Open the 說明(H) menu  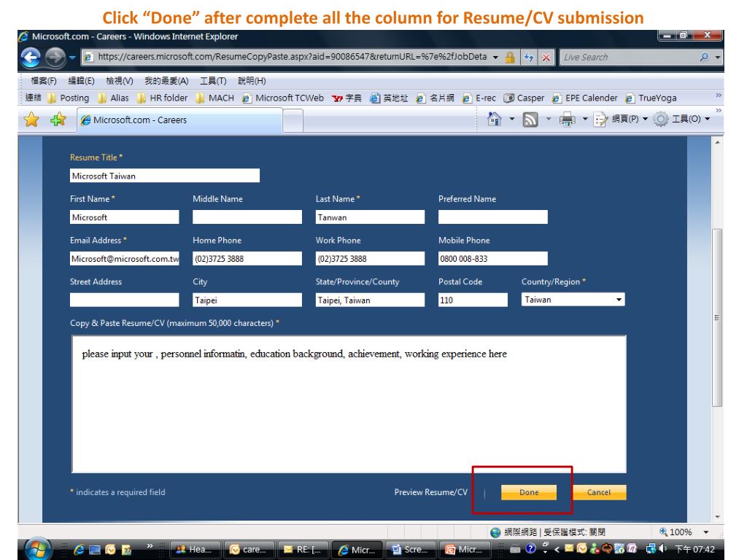tap(252, 80)
